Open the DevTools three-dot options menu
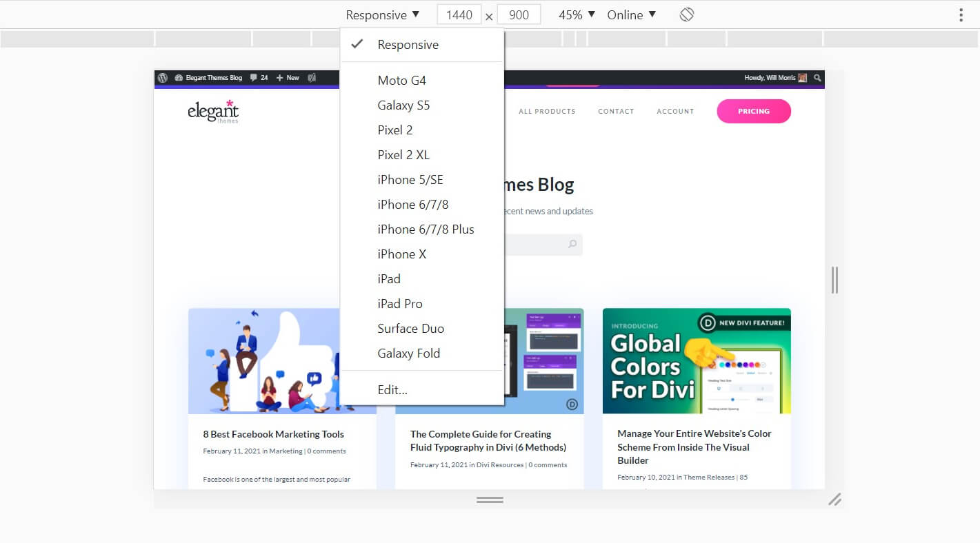The image size is (980, 543). pos(962,14)
